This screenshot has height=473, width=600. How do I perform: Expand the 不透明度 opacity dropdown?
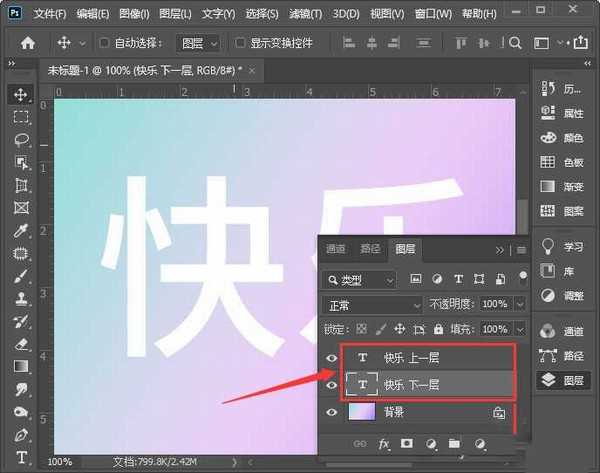518,304
